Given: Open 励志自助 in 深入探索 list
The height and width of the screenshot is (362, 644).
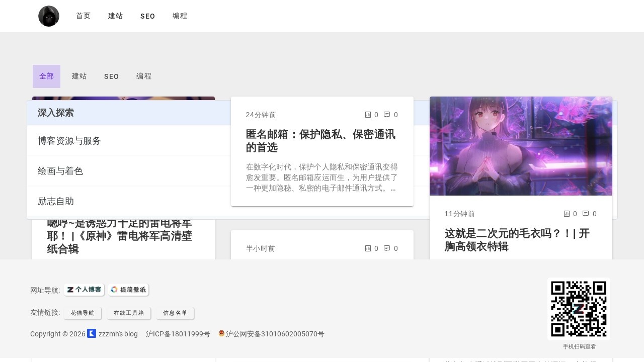Looking at the screenshot, I should [x=56, y=201].
